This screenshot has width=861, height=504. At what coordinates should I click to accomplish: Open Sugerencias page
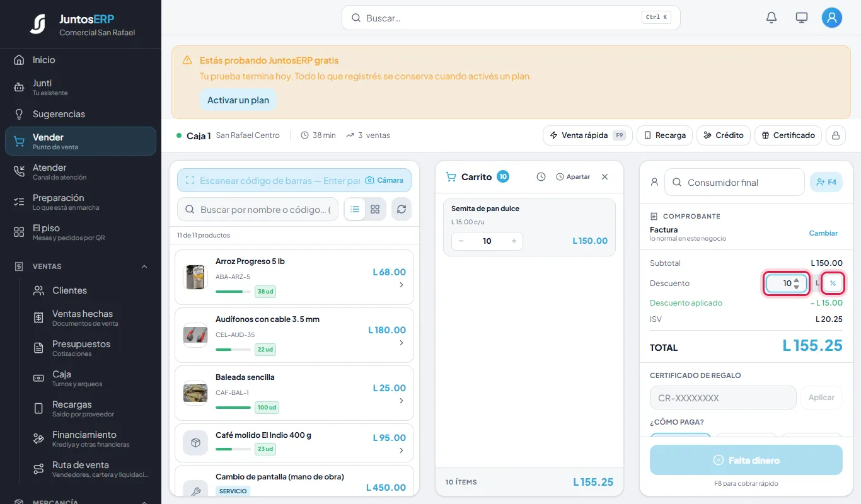point(81,114)
